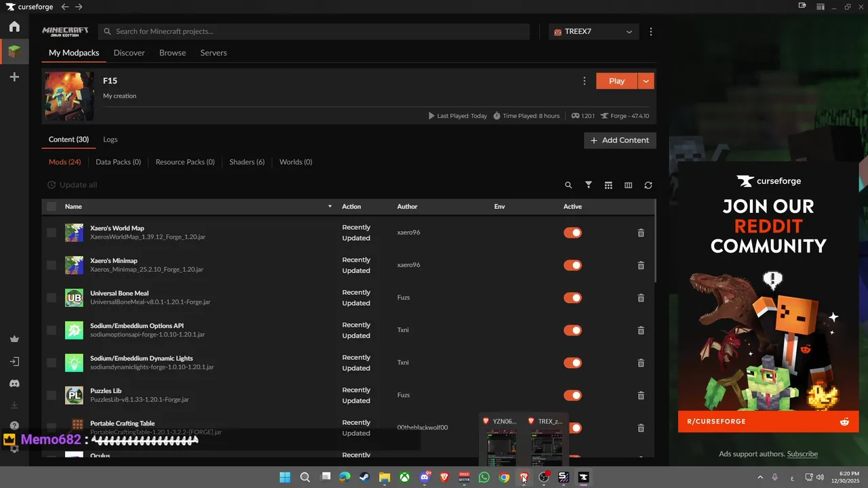
Task: Switch to grid view icon above mods table
Action: pos(608,185)
